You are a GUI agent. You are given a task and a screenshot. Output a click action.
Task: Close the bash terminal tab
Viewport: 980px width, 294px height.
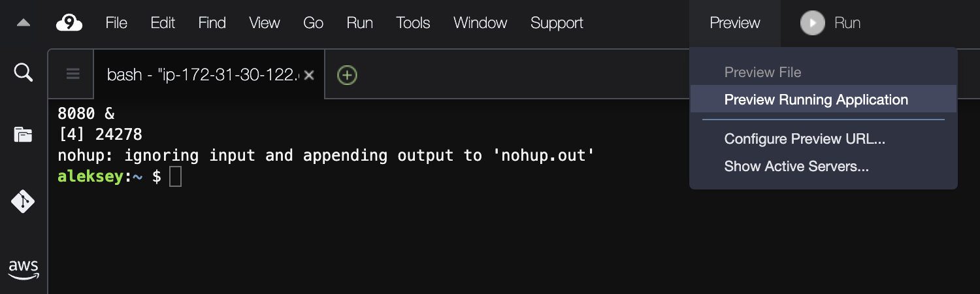pyautogui.click(x=310, y=75)
